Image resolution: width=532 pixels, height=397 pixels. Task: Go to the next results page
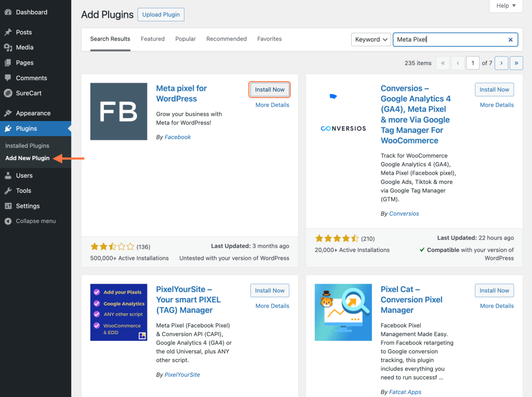tap(501, 63)
